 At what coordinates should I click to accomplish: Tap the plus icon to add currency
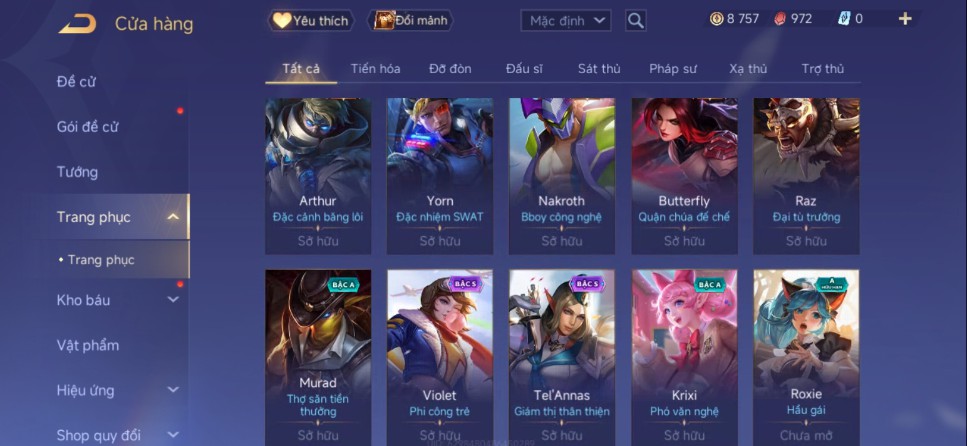coord(905,19)
